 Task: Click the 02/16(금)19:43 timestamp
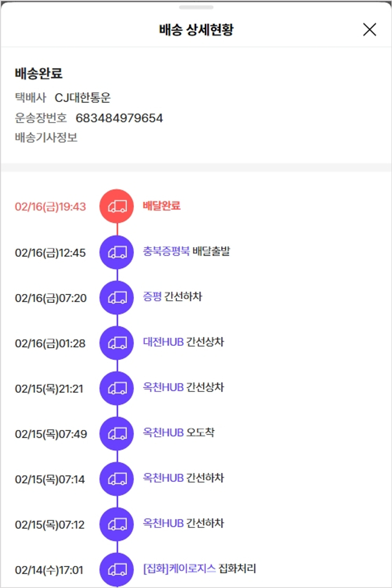click(50, 207)
